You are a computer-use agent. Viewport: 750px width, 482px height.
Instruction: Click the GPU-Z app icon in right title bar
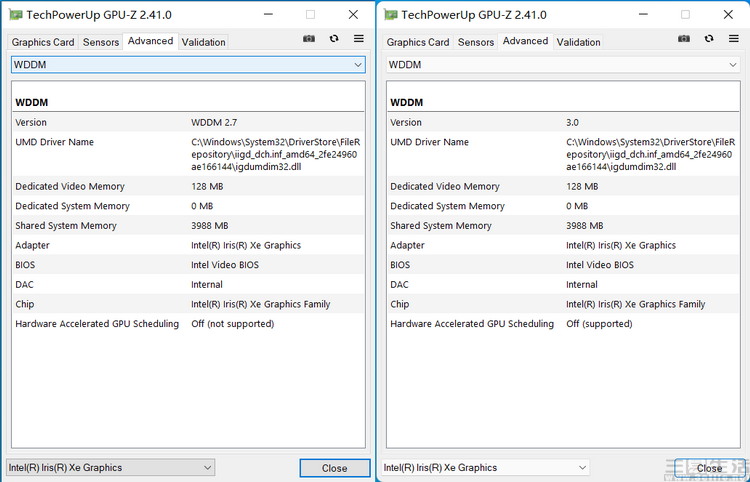click(391, 15)
